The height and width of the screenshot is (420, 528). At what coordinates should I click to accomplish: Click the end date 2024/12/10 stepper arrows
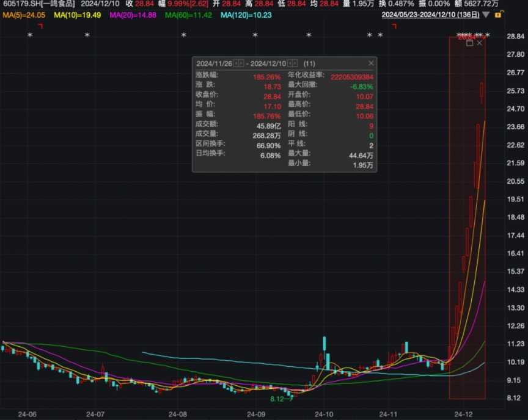coord(293,63)
